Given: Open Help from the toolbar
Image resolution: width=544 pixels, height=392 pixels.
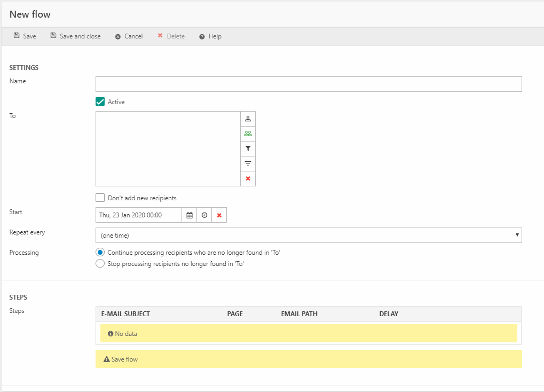Looking at the screenshot, I should pyautogui.click(x=210, y=36).
